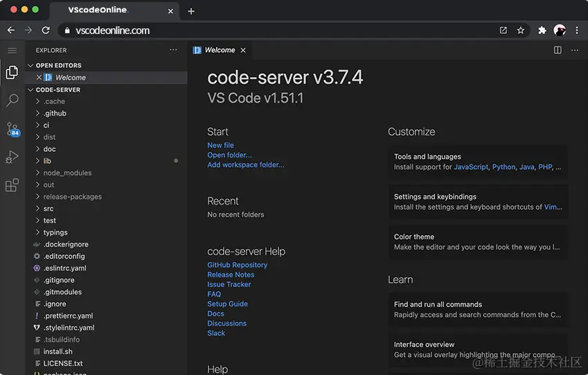Open Find and run all commands card
The width and height of the screenshot is (588, 375).
(478, 310)
